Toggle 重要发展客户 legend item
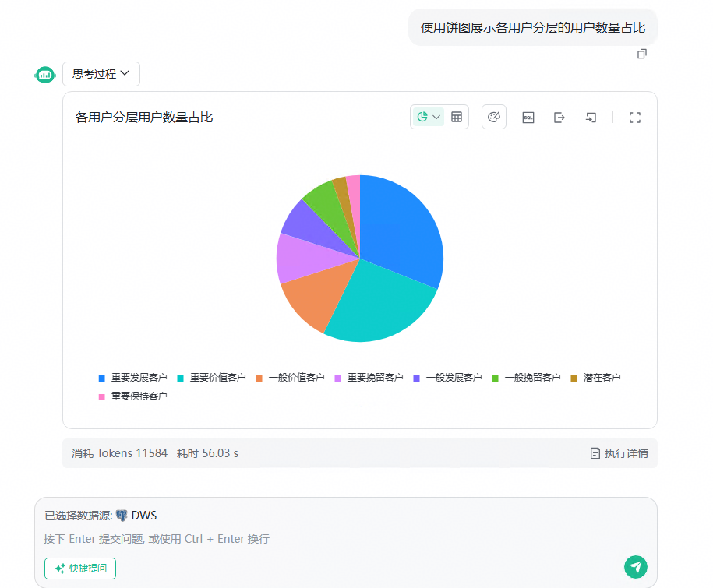 tap(132, 378)
